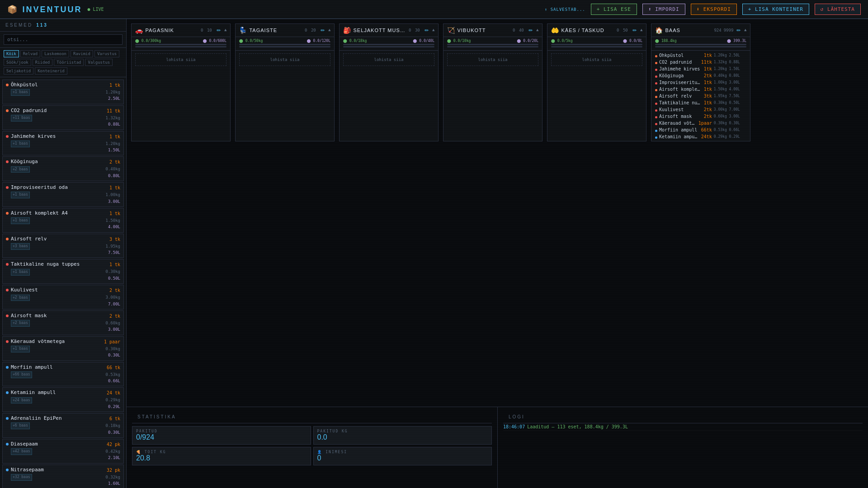Click the Impordi button
This screenshot has width=868, height=488.
664,9
